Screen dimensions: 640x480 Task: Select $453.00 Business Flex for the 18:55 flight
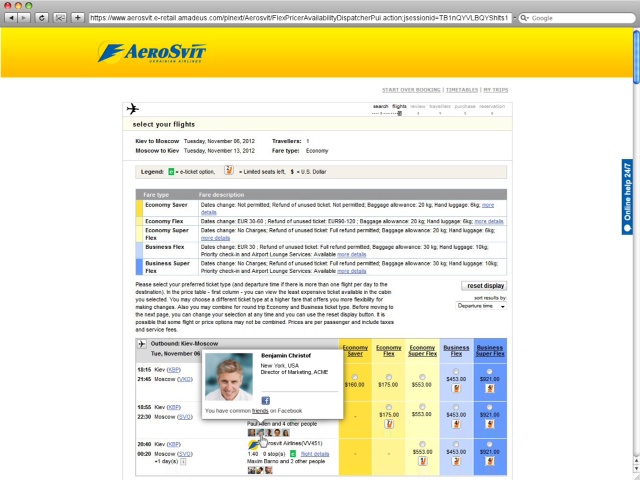coord(456,407)
